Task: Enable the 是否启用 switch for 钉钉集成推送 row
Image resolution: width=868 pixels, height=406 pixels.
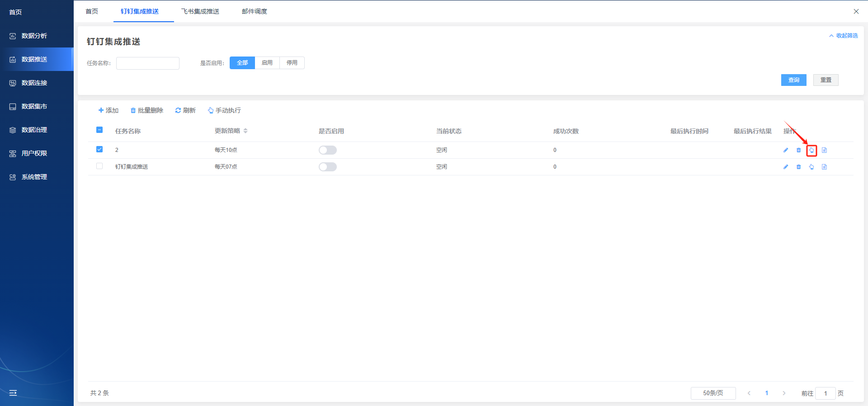Action: pos(328,167)
